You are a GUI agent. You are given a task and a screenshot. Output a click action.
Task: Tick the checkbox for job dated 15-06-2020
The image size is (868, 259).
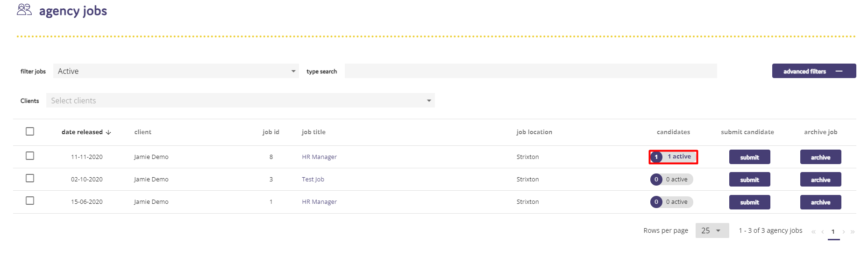coord(30,201)
